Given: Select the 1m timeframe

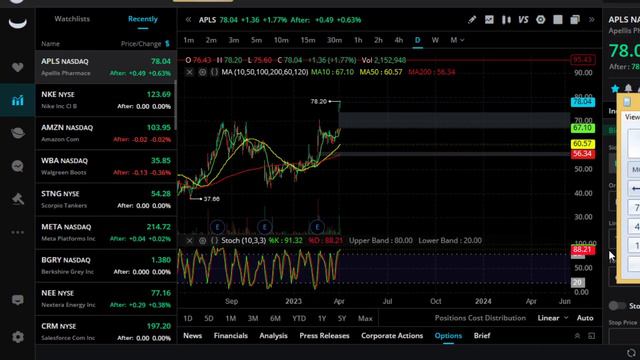Looking at the screenshot, I should (x=189, y=40).
